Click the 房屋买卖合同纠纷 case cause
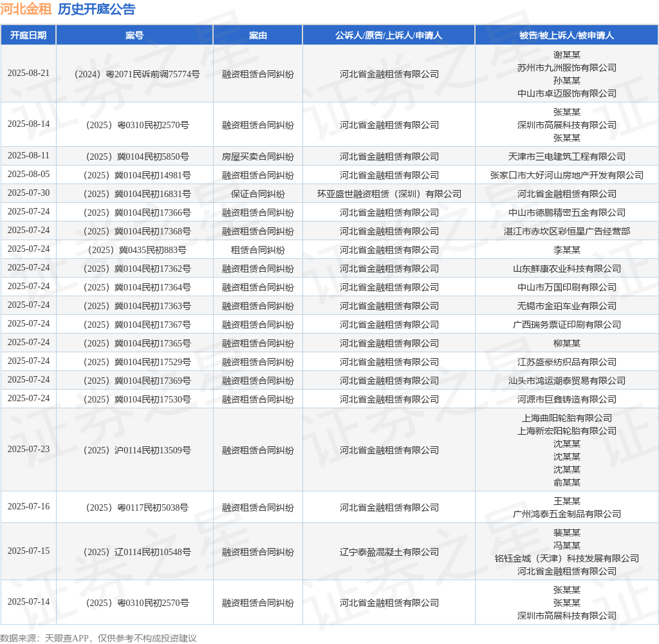Screen dimensions: 659x644 [x=257, y=156]
